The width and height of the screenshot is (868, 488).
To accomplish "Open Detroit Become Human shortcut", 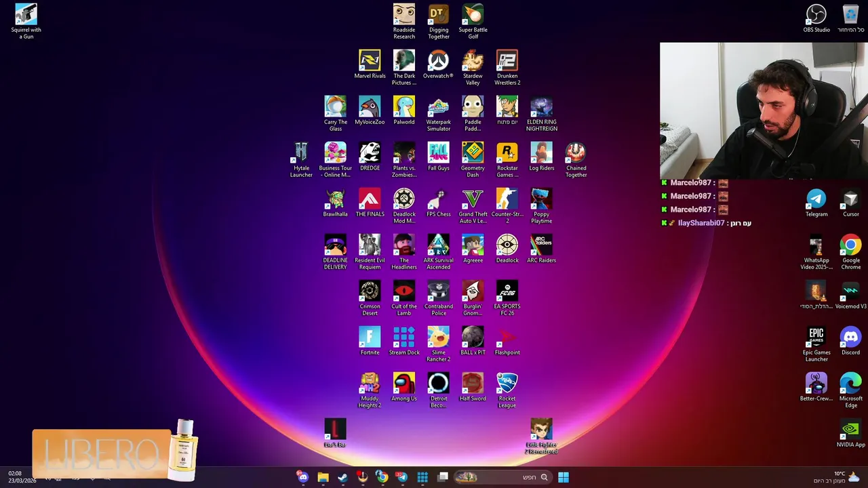I will pyautogui.click(x=439, y=390).
